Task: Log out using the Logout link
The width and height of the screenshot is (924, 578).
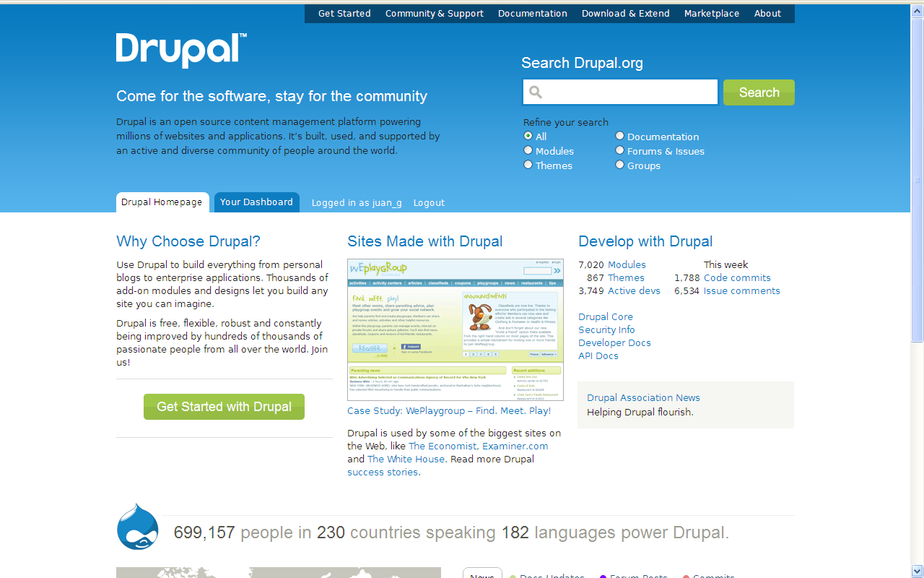Action: coord(429,203)
